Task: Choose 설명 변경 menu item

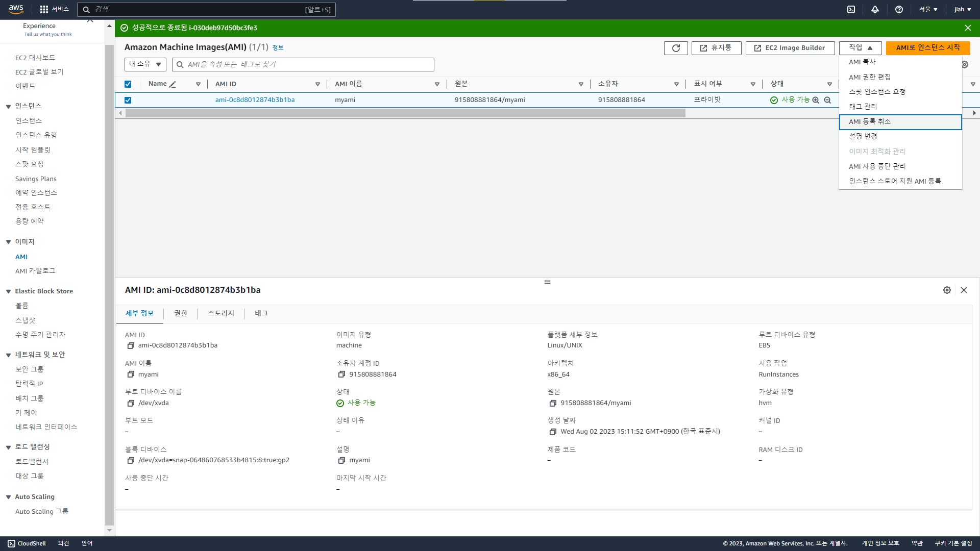Action: click(900, 137)
